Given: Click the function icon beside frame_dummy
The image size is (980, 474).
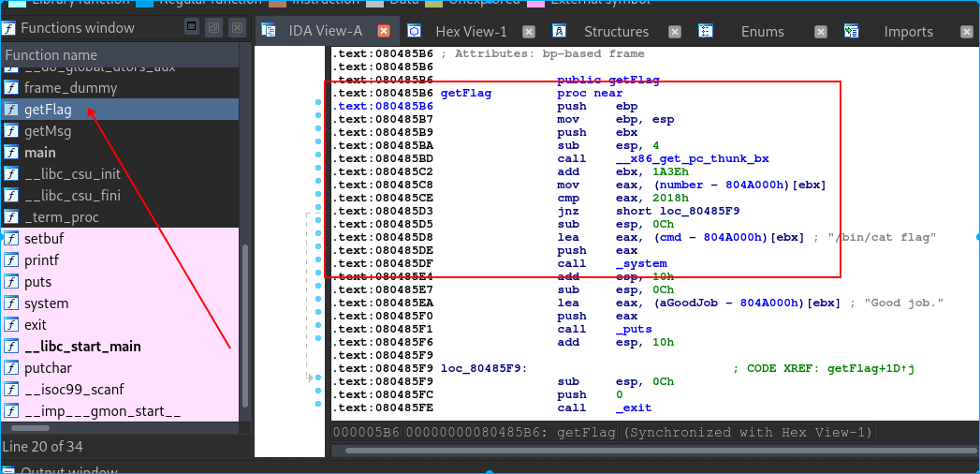Looking at the screenshot, I should click(10, 88).
